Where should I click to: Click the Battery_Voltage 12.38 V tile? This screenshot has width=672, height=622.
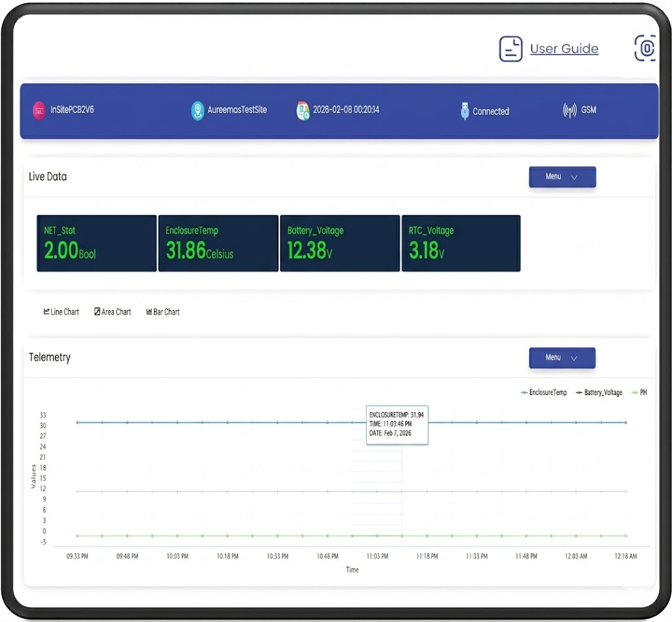(x=339, y=243)
